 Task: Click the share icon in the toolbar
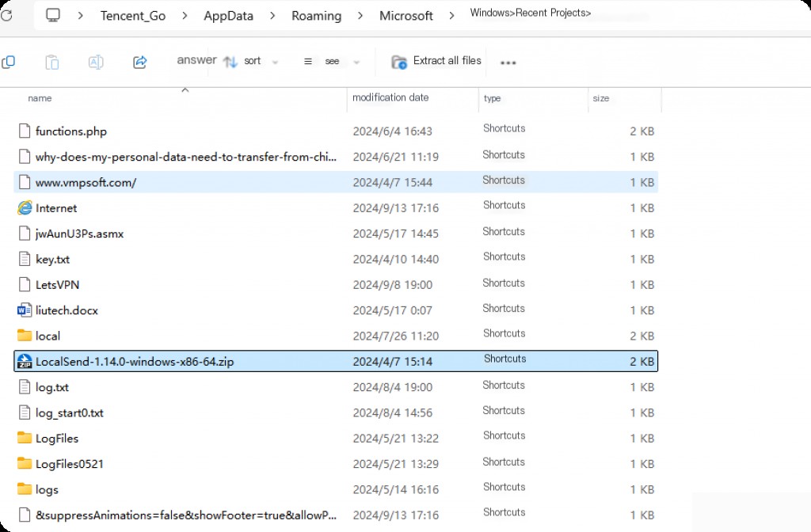[139, 62]
